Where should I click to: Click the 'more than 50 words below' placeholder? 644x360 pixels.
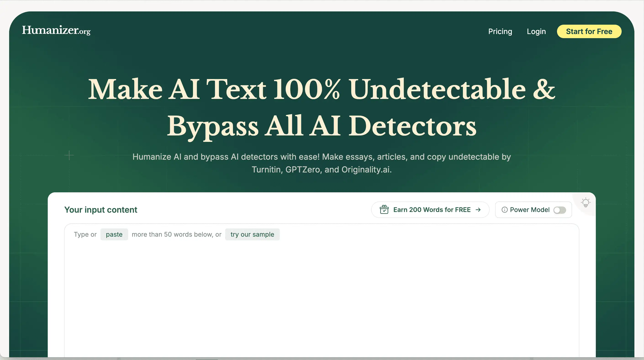(176, 234)
